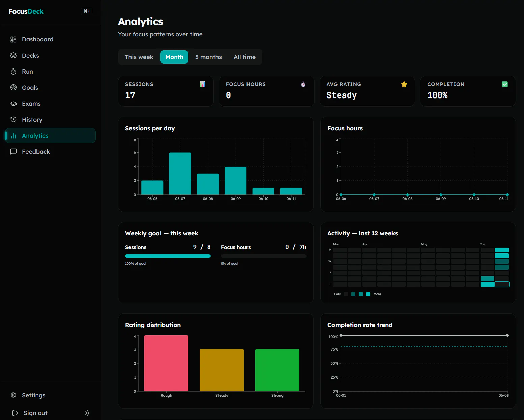Image resolution: width=524 pixels, height=420 pixels.
Task: Click the Settings gear icon
Action: (13, 395)
